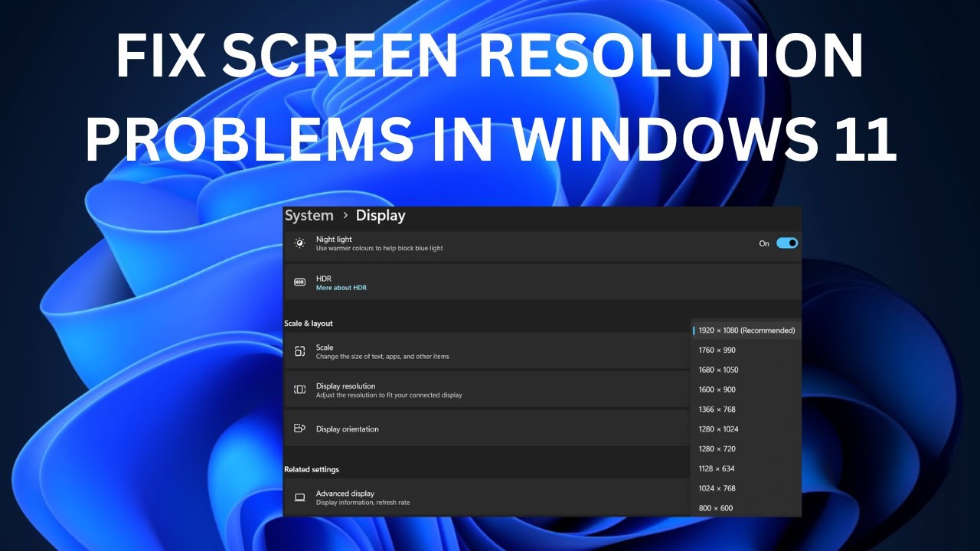Pick 1366 × 768 from the list
This screenshot has height=551, width=980.
[x=746, y=409]
